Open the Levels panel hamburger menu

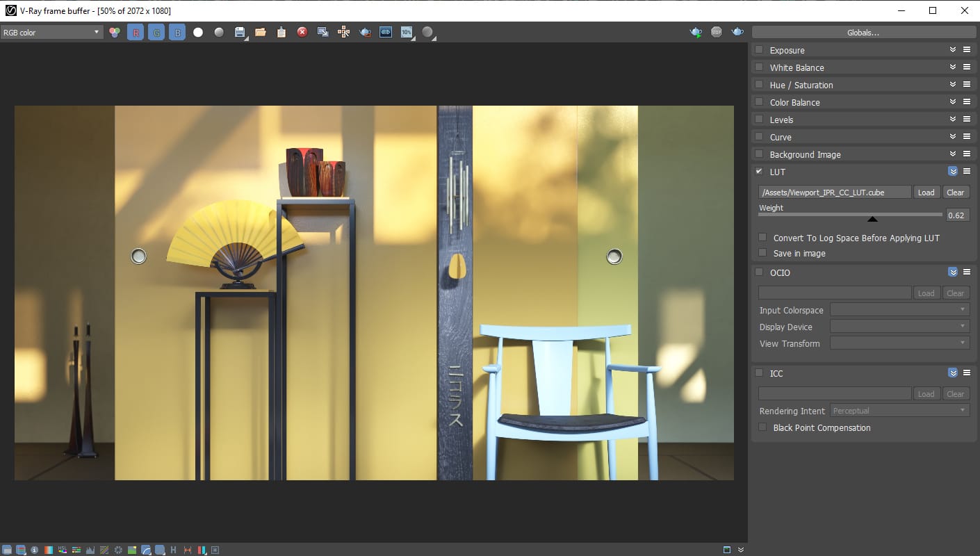(966, 120)
